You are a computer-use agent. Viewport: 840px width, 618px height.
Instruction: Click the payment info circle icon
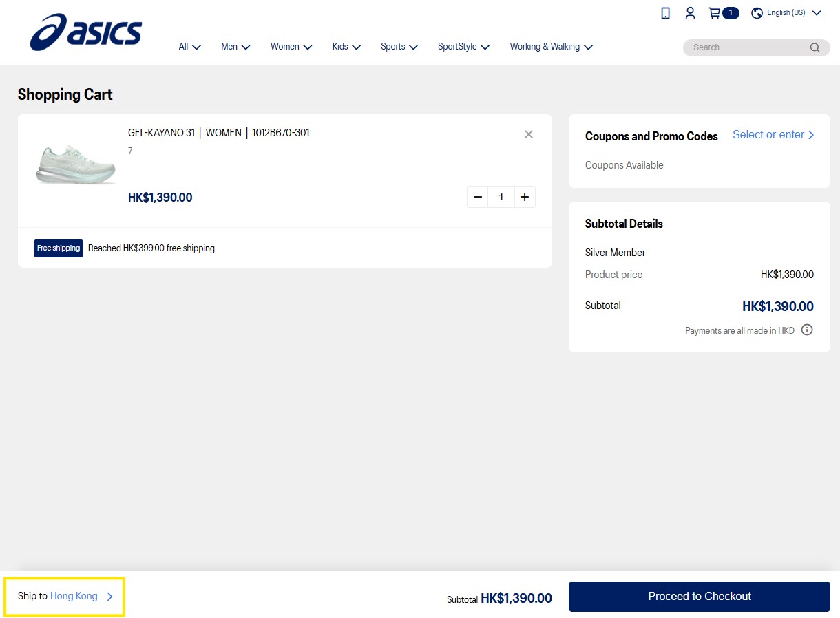point(807,330)
